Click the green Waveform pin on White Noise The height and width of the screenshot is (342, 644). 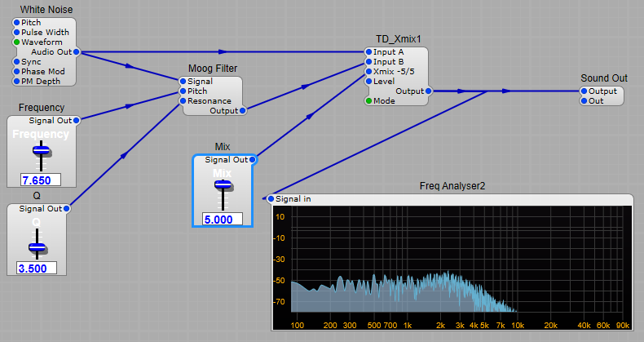(x=16, y=42)
